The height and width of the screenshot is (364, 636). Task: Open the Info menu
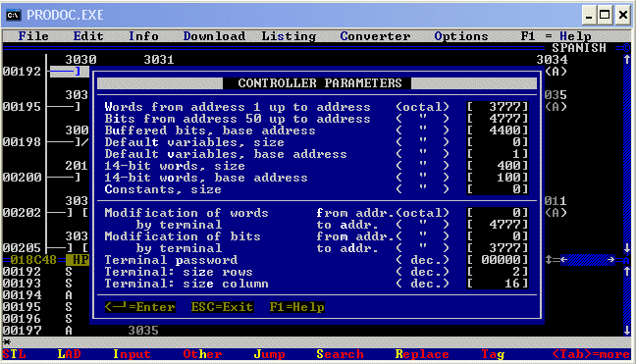point(143,36)
